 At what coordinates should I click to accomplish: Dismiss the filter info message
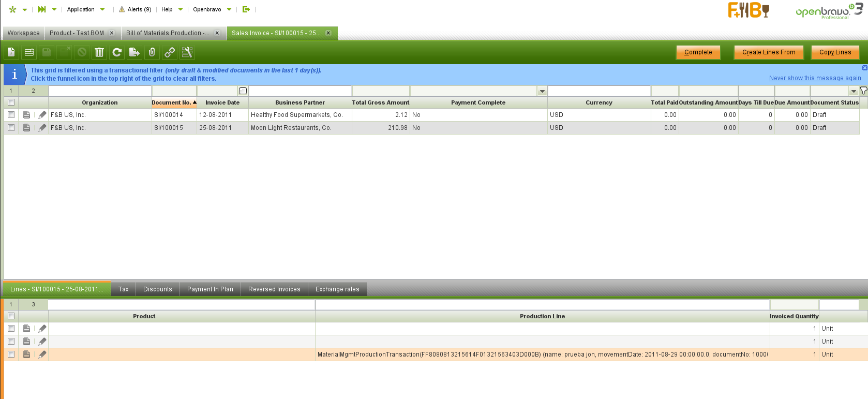pyautogui.click(x=864, y=68)
